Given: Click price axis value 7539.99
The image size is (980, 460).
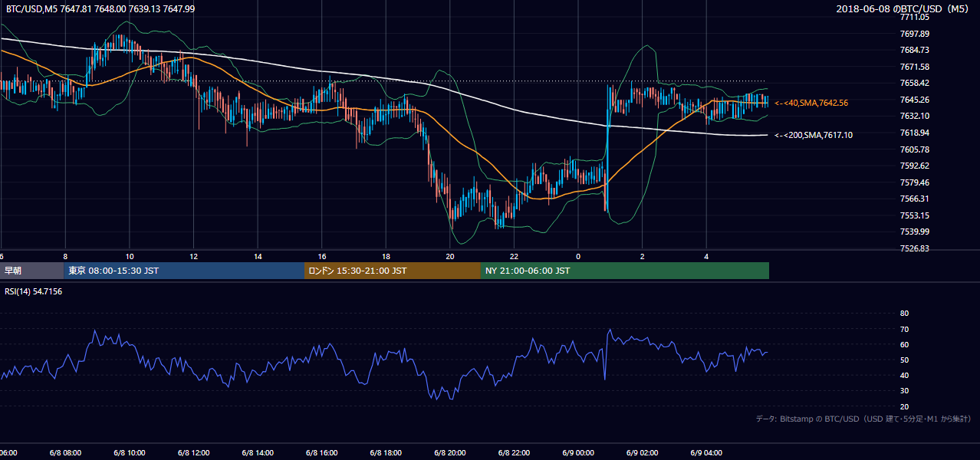Looking at the screenshot, I should click(914, 232).
